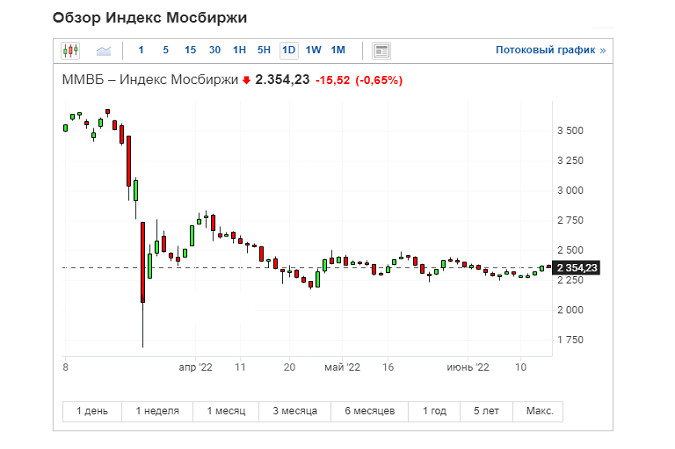Show the 5 лет range

(486, 411)
